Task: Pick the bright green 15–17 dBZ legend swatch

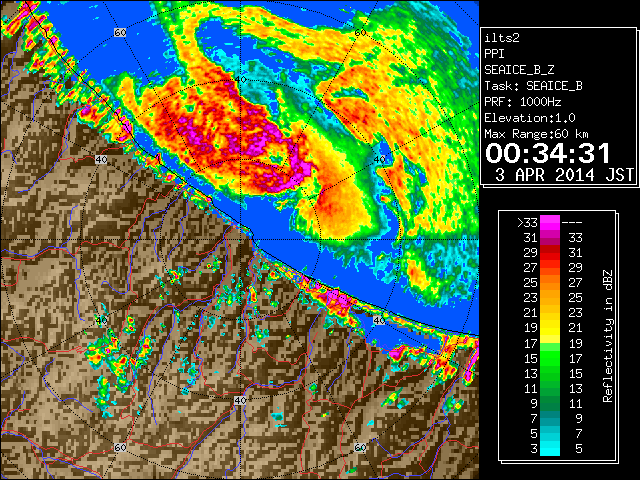Action: pos(550,358)
